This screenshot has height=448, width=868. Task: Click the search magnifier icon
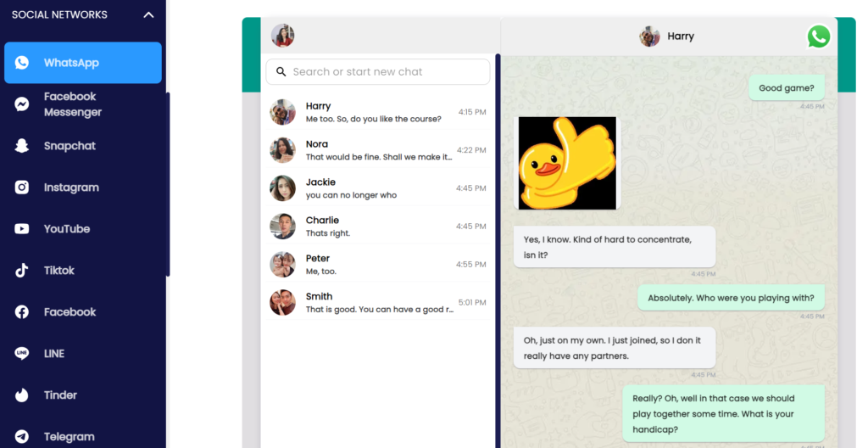[281, 72]
